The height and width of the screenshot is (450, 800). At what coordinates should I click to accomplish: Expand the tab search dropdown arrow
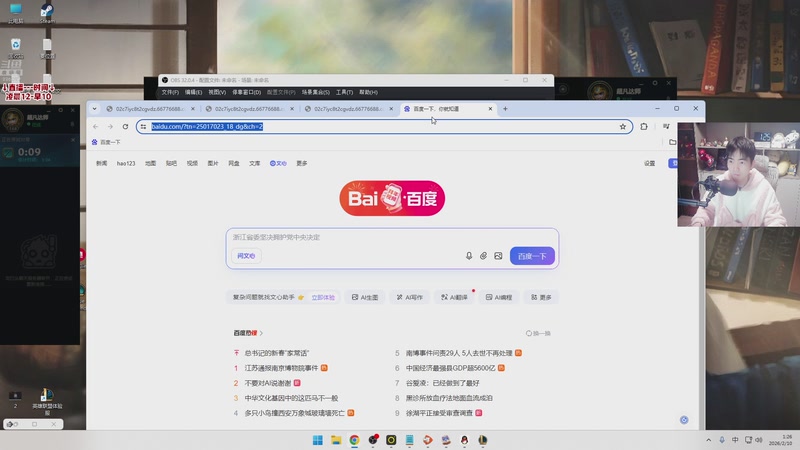[94, 109]
